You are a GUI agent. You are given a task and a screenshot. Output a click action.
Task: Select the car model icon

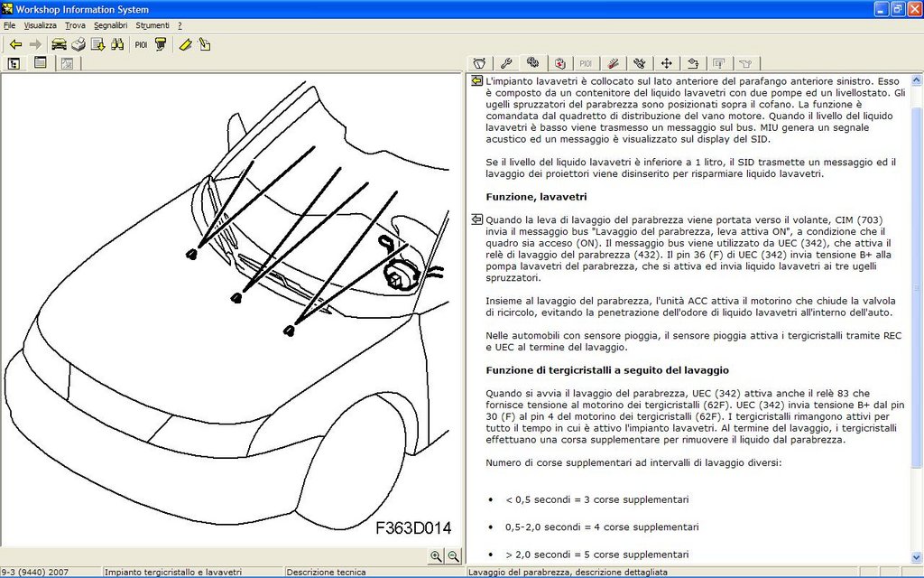click(59, 44)
